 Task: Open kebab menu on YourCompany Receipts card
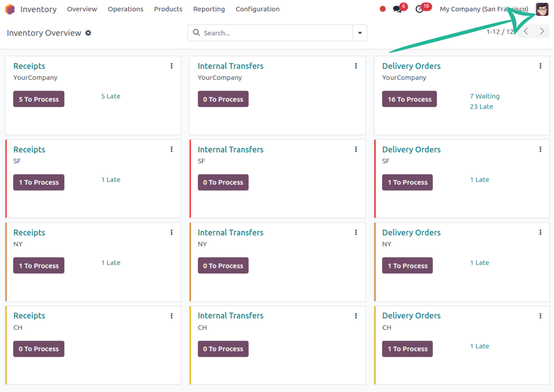pyautogui.click(x=172, y=66)
